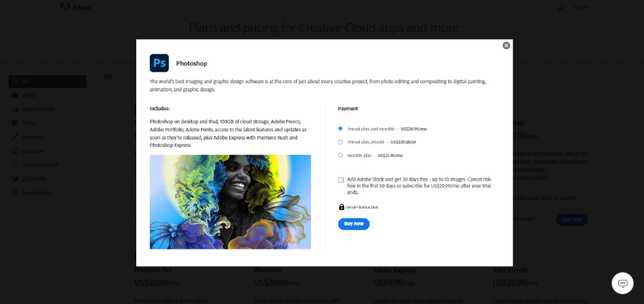Screen dimensions: 644x304
Task: Open the 3D and AR category
Action: pyautogui.click(x=34, y=179)
